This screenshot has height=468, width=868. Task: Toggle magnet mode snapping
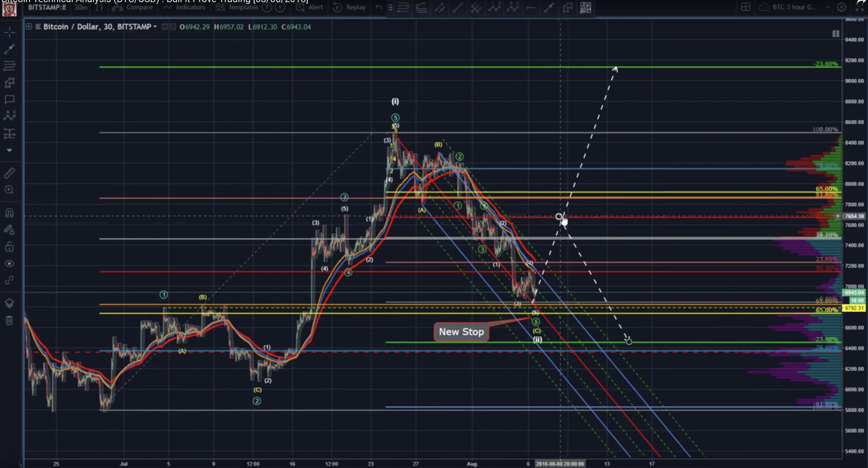click(x=9, y=213)
